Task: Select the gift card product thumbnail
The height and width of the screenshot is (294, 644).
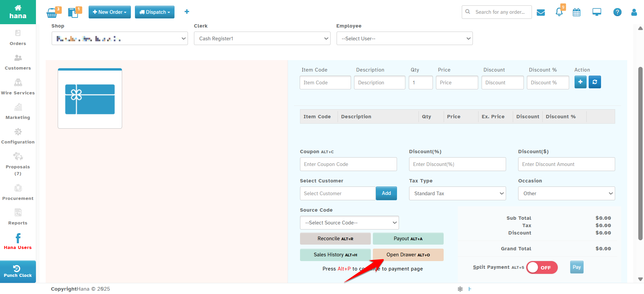Action: point(90,98)
